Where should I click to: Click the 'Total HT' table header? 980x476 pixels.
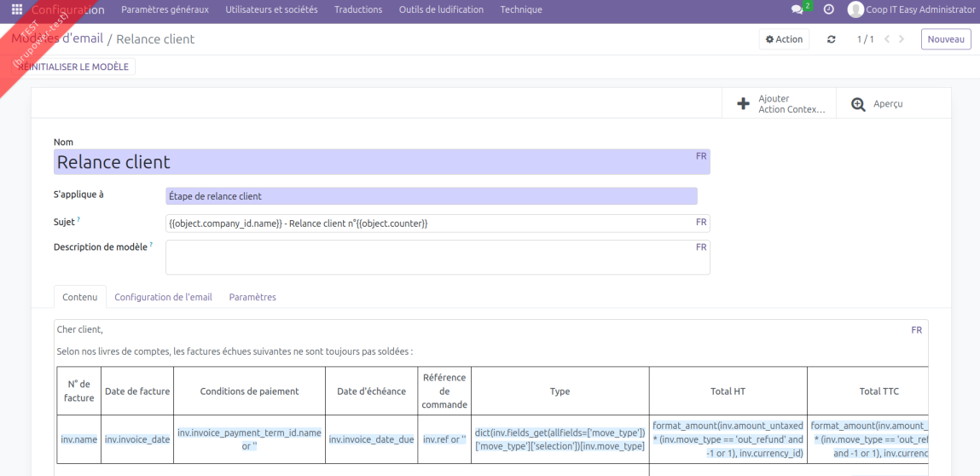click(x=728, y=391)
